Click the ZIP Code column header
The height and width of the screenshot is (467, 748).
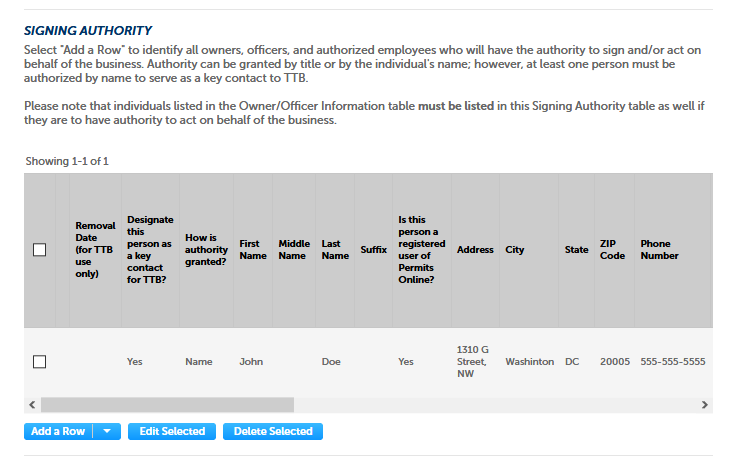click(x=612, y=250)
